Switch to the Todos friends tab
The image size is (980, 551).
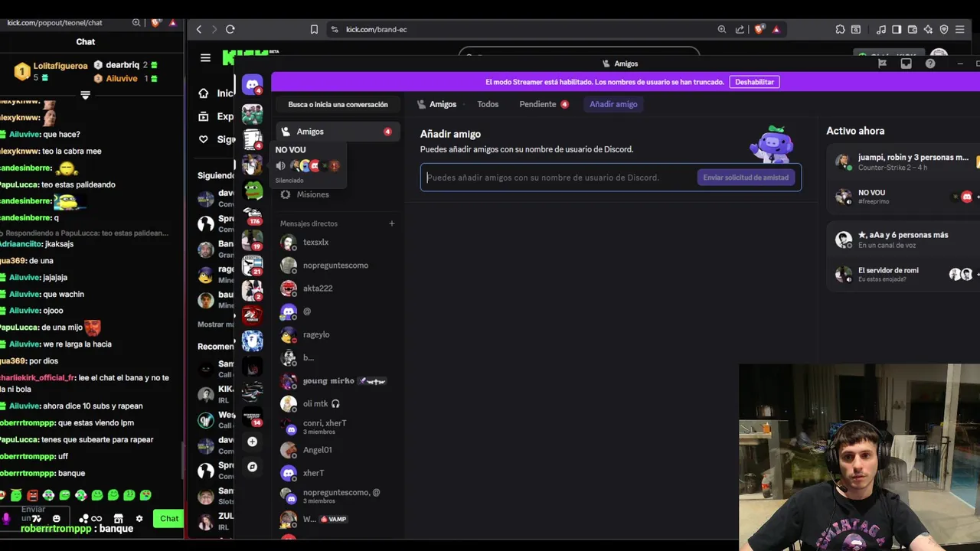(x=488, y=104)
